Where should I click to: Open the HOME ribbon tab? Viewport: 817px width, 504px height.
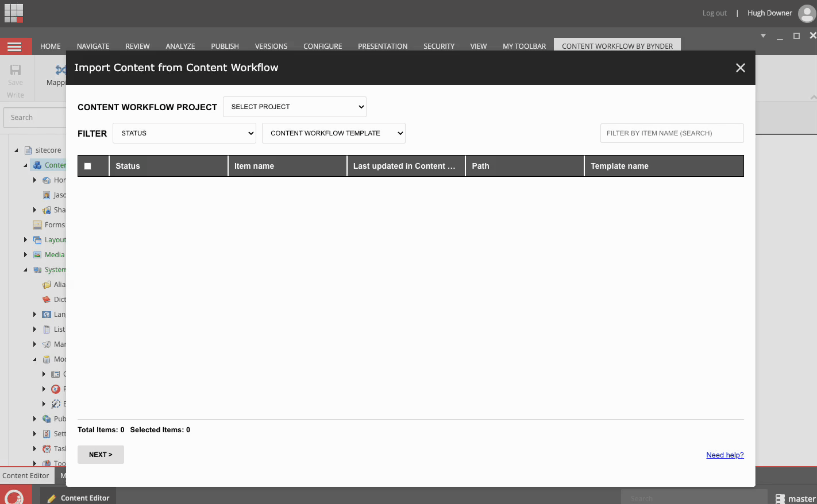(51, 46)
